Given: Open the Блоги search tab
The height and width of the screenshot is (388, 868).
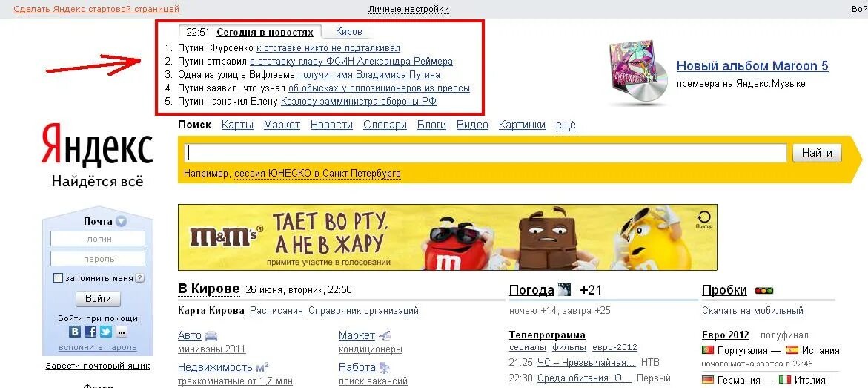Looking at the screenshot, I should pyautogui.click(x=432, y=125).
